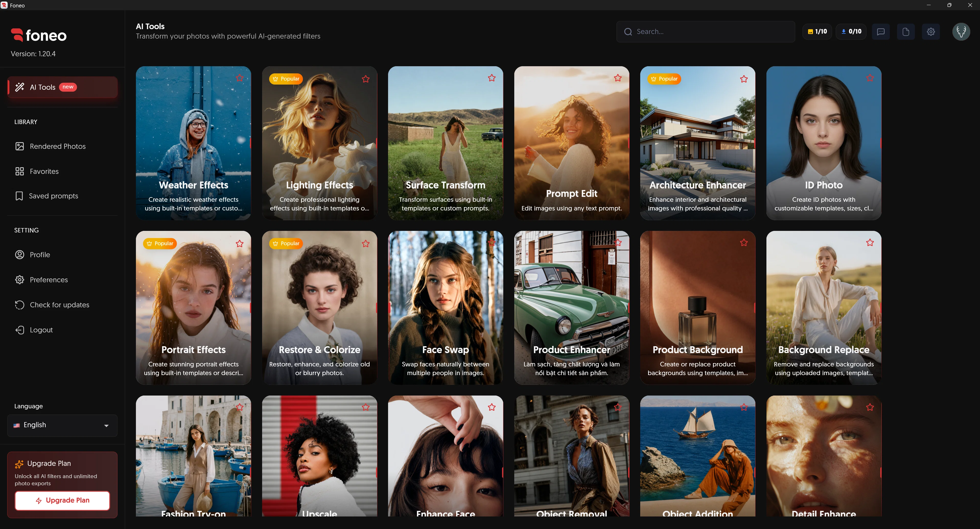980x529 pixels.
Task: Open the English language dropdown
Action: pos(62,425)
